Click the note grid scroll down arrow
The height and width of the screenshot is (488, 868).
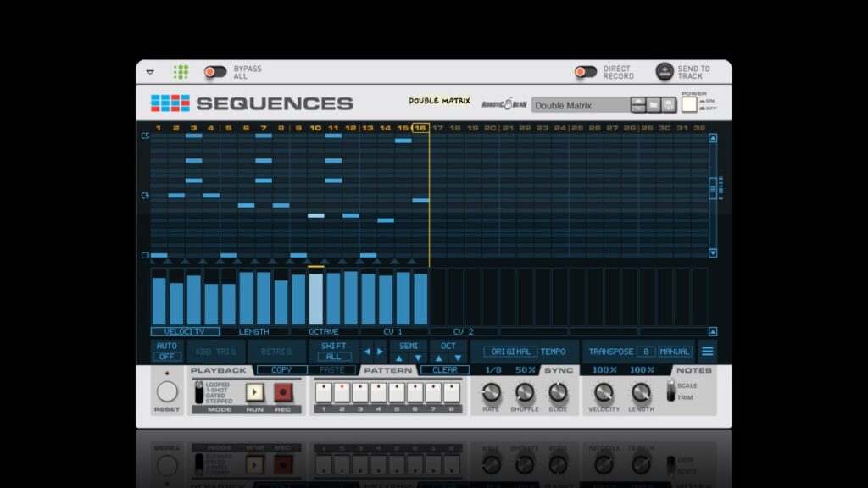coord(713,252)
